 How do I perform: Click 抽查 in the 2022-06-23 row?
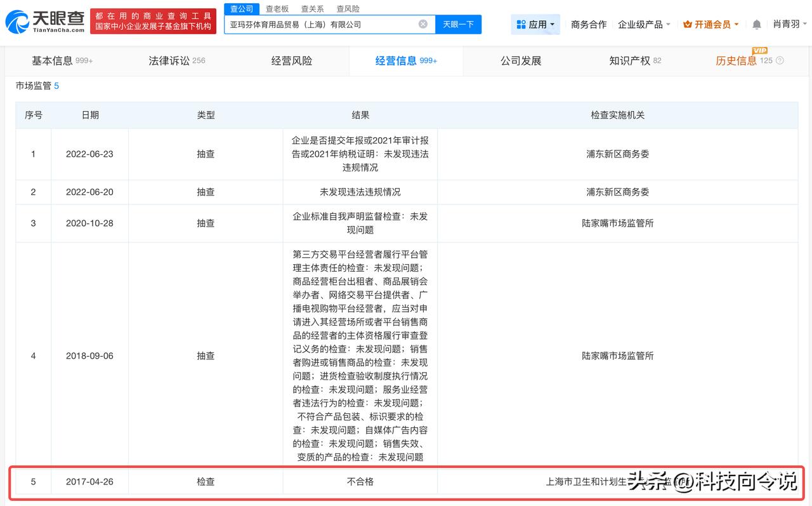tap(206, 154)
